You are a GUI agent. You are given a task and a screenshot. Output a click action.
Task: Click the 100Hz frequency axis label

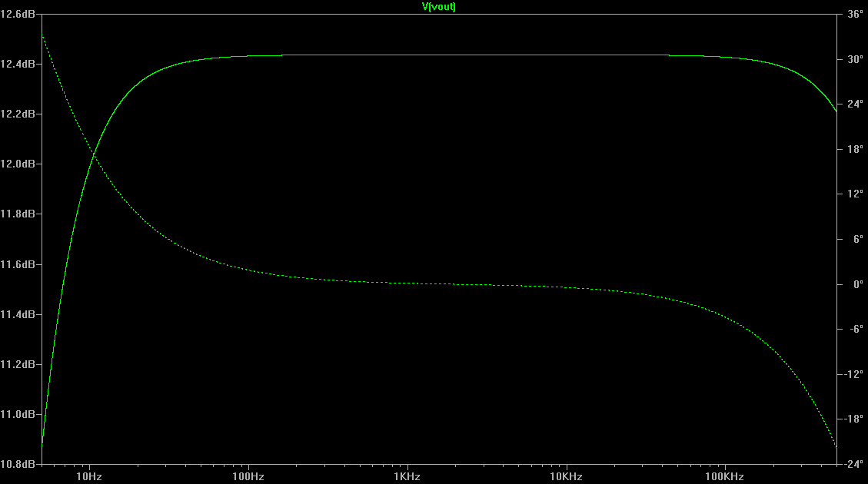click(248, 477)
